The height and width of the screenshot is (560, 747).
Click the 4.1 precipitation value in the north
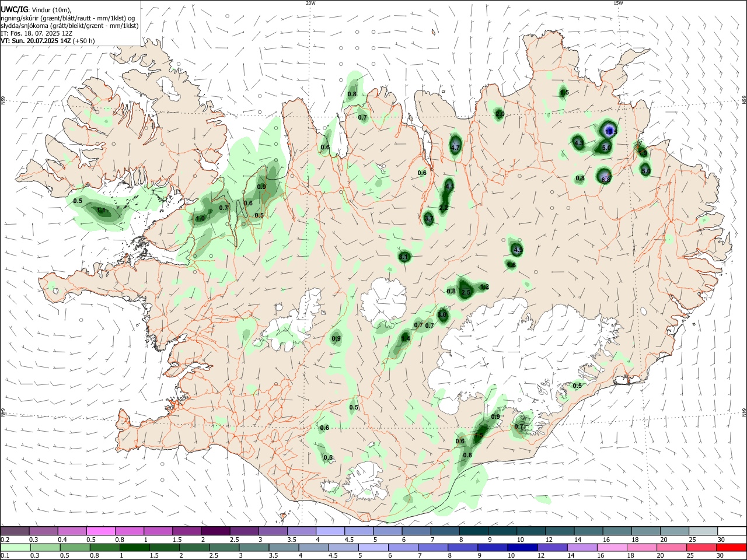click(x=449, y=186)
